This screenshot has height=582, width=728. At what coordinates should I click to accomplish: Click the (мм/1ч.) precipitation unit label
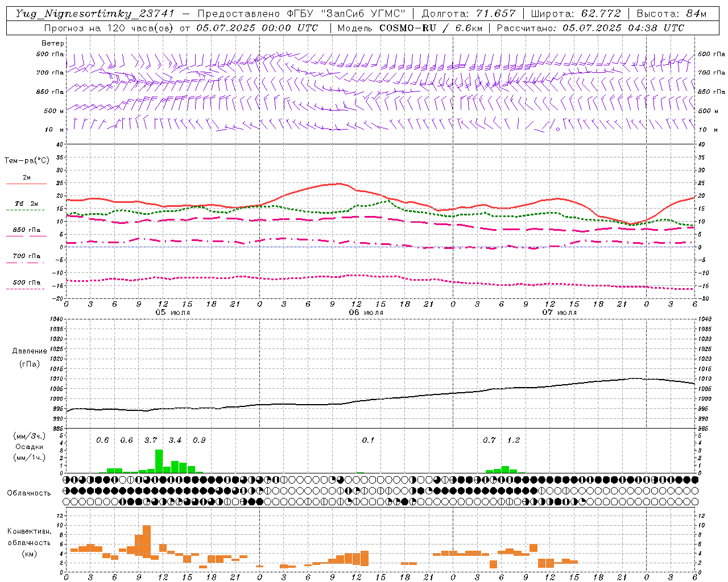[x=29, y=458]
